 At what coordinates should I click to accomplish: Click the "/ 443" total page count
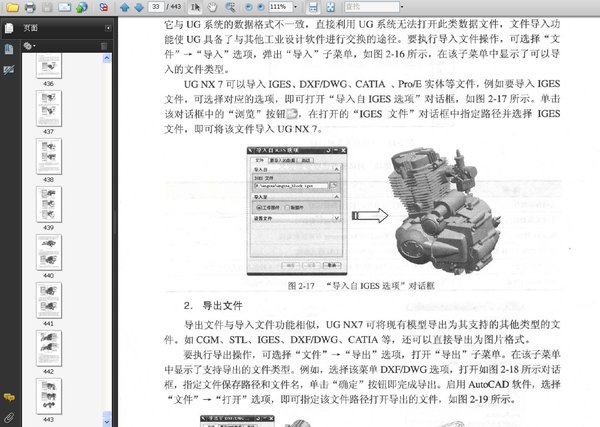[174, 7]
